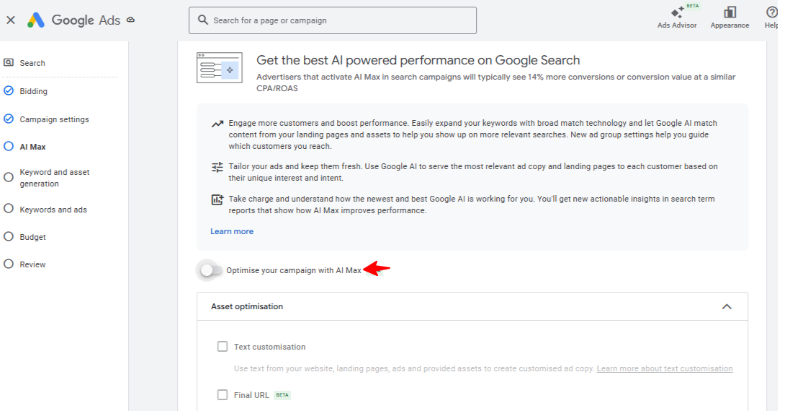This screenshot has height=411, width=785.
Task: Click the Learn more link
Action: 231,231
